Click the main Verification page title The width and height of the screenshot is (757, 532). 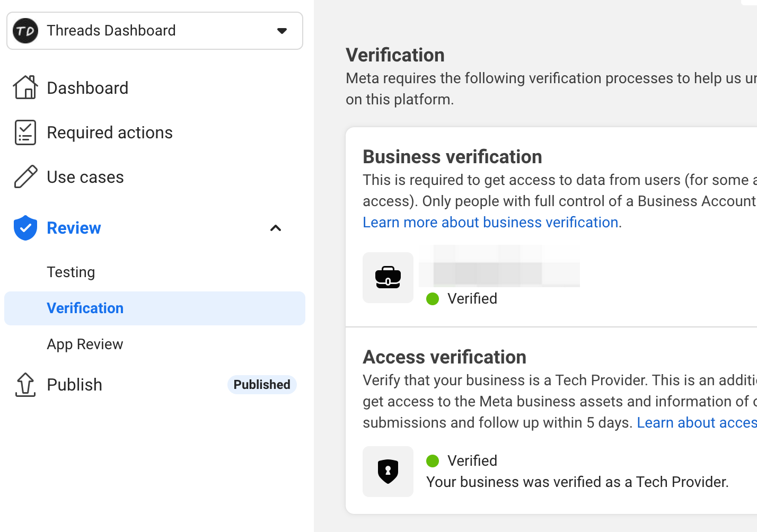[x=395, y=55]
